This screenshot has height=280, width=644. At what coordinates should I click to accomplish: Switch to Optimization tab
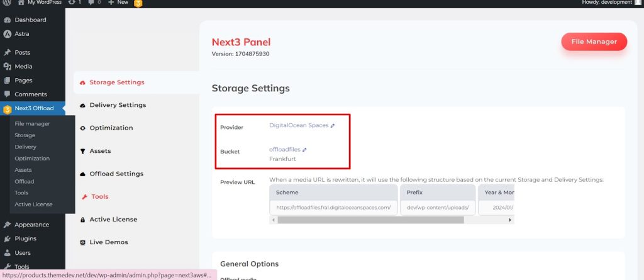(111, 128)
